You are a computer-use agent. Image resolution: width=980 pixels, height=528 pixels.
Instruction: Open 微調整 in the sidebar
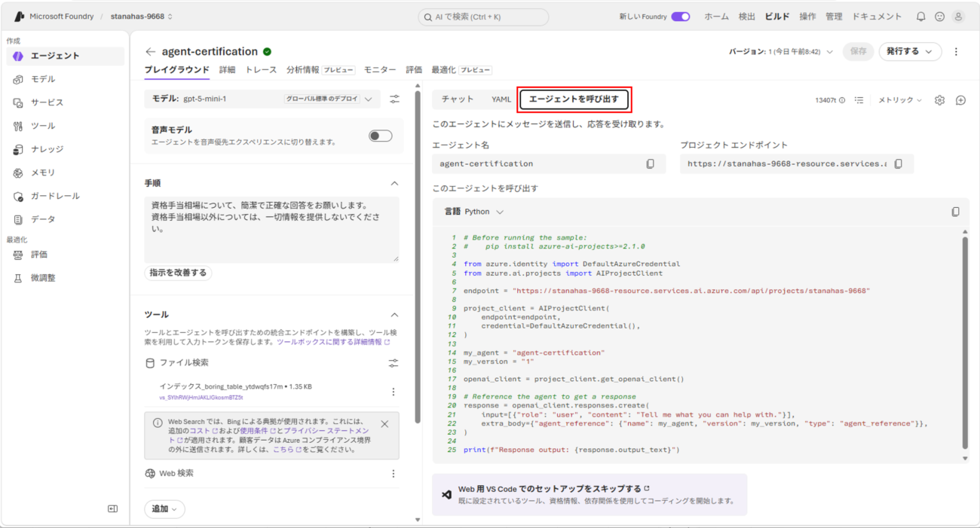click(x=65, y=278)
